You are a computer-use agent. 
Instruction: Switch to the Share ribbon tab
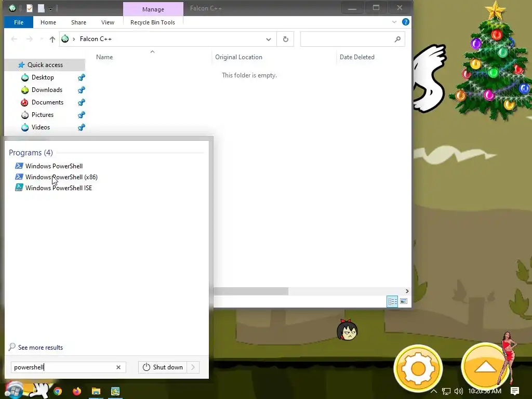78,22
